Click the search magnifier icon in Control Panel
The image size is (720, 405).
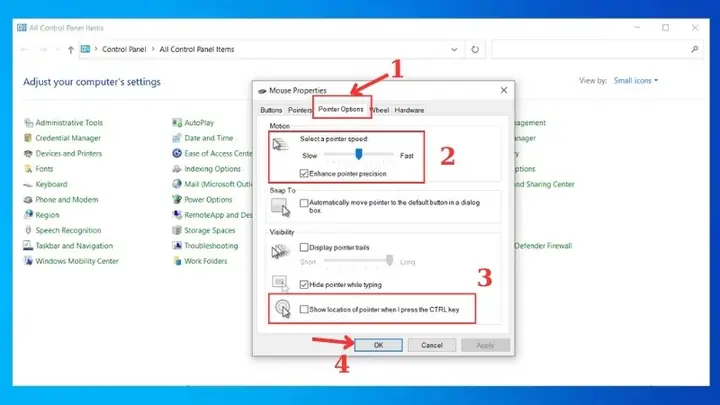coord(694,49)
